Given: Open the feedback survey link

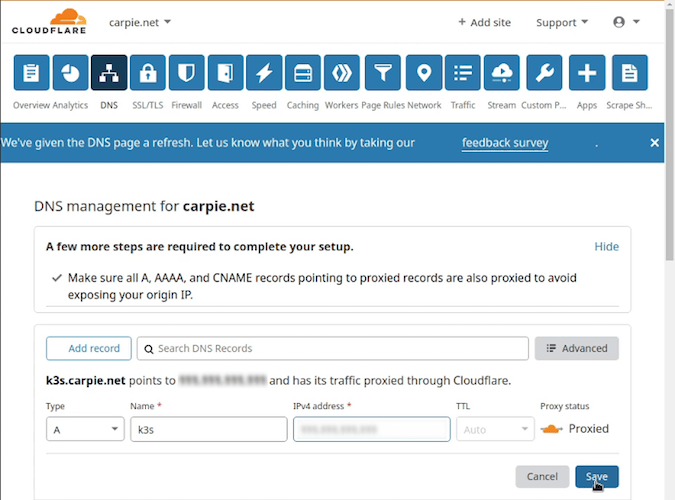Looking at the screenshot, I should click(x=505, y=143).
